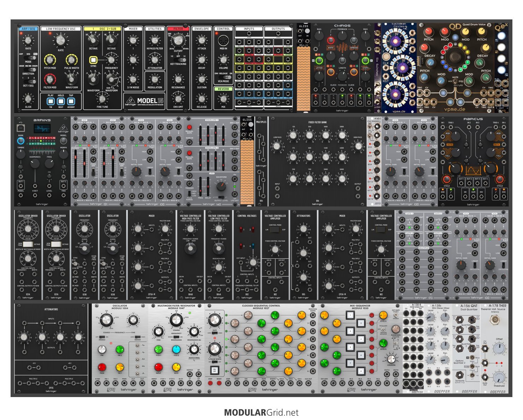The height and width of the screenshot is (420, 523).
Task: Click the Model 15 envelope Sustain knob
Action: click(202, 80)
